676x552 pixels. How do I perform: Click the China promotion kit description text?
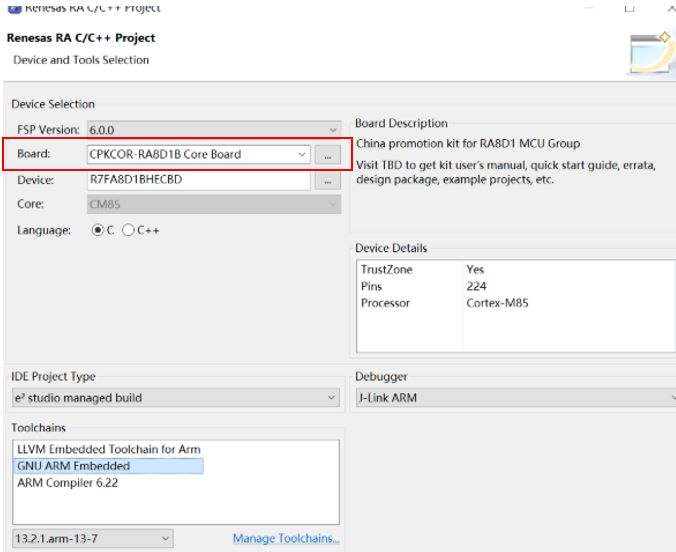click(468, 144)
